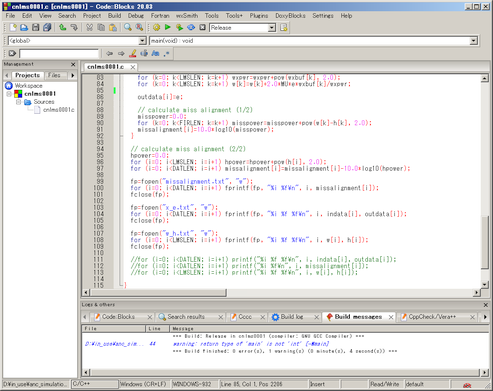Click the Save all files icon
Image resolution: width=493 pixels, height=391 pixels.
click(x=47, y=28)
